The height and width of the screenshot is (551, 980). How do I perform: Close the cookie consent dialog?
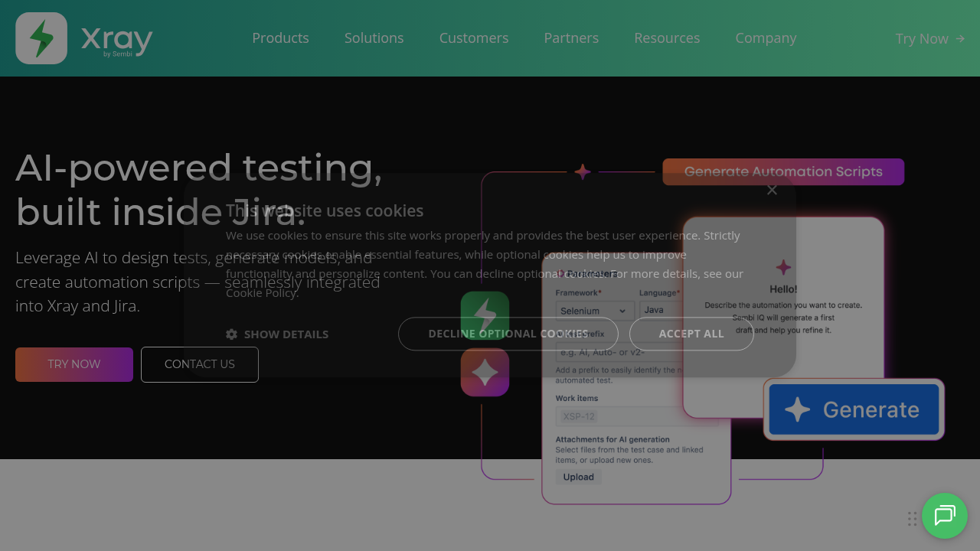(772, 190)
